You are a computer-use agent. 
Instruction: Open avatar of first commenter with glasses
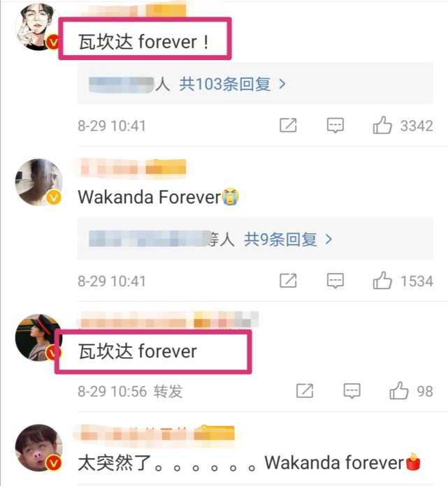38,27
